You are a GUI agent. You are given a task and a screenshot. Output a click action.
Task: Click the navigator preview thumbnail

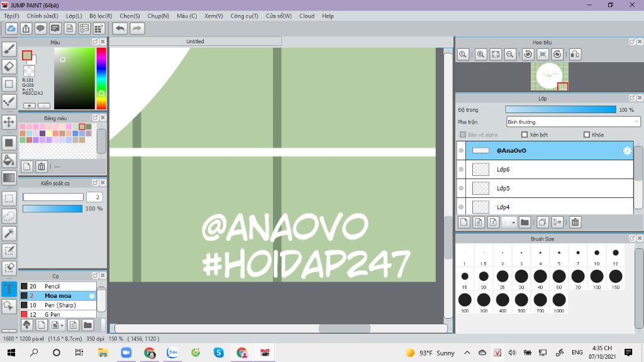click(550, 76)
